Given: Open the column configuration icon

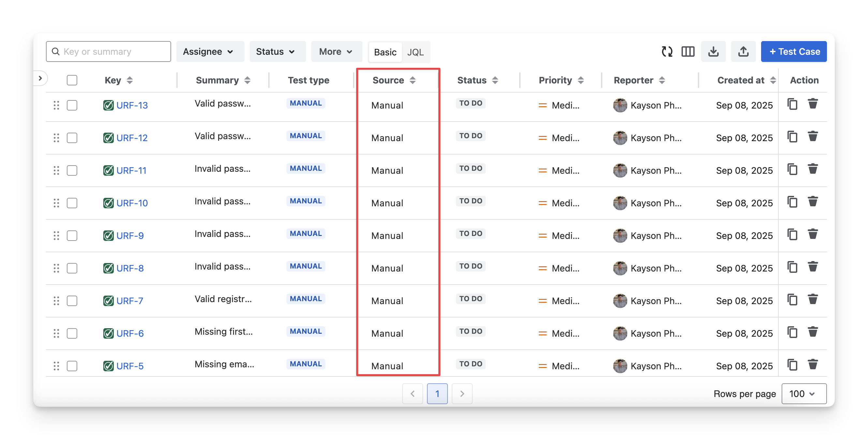Looking at the screenshot, I should coord(688,51).
